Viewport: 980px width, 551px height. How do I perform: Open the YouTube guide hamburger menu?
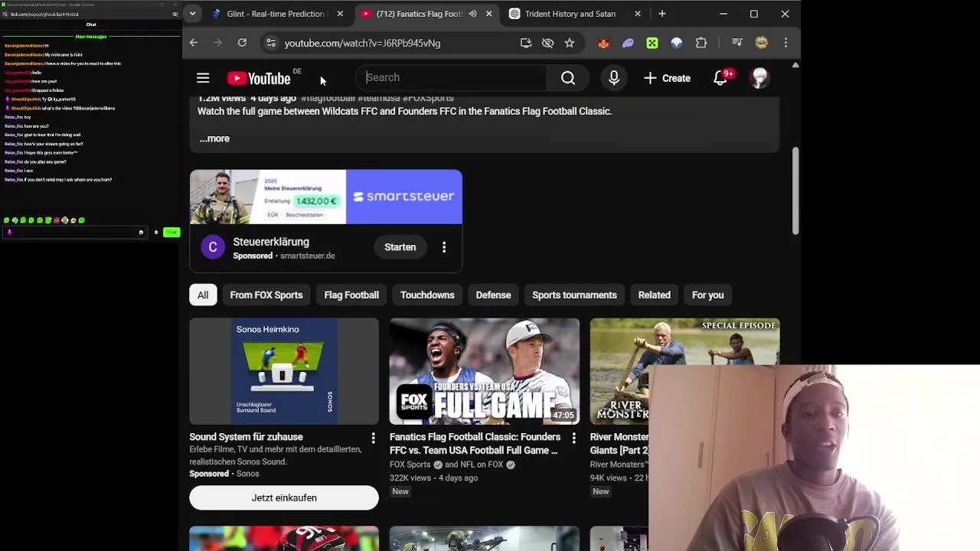point(203,78)
